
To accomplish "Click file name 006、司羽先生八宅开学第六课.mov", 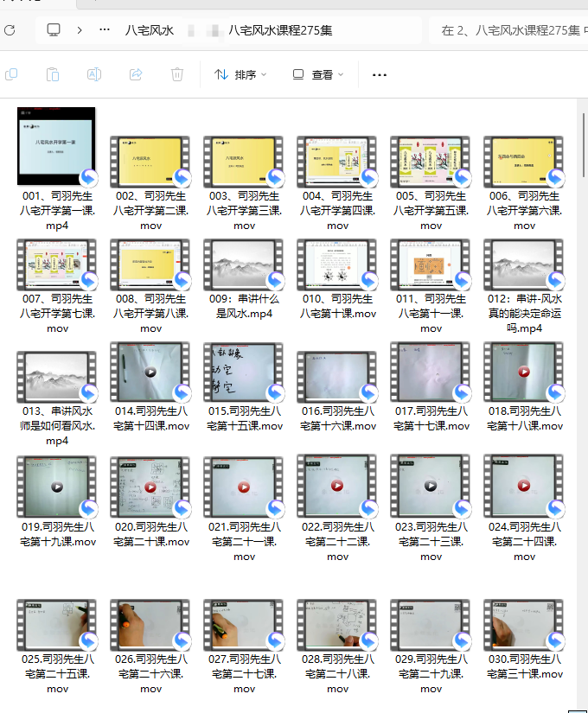I will click(x=524, y=211).
